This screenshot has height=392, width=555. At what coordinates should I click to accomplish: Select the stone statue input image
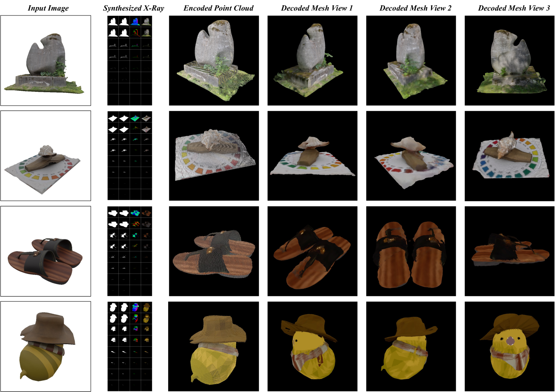46,60
